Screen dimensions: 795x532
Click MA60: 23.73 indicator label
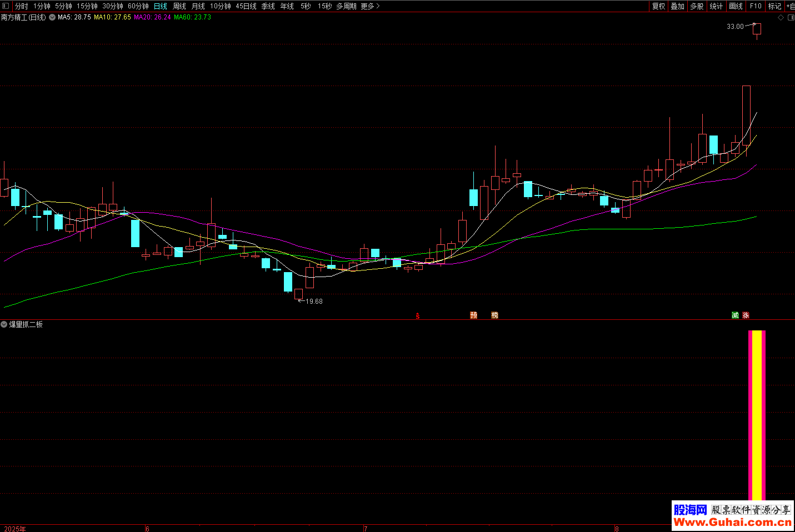point(193,18)
